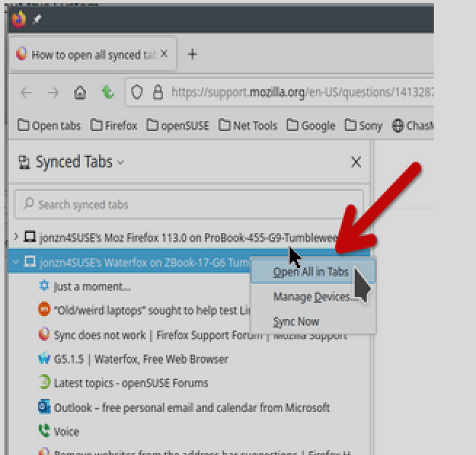Open the openSUSE bookmarks folder
This screenshot has height=455, width=476.
click(x=178, y=125)
